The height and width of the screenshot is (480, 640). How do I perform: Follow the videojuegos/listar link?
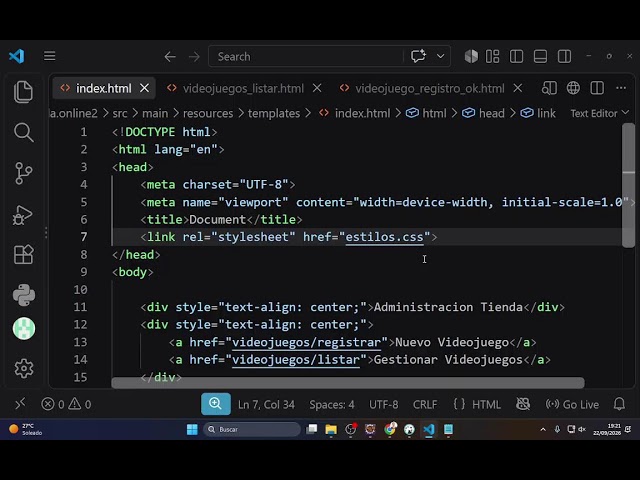(x=296, y=360)
